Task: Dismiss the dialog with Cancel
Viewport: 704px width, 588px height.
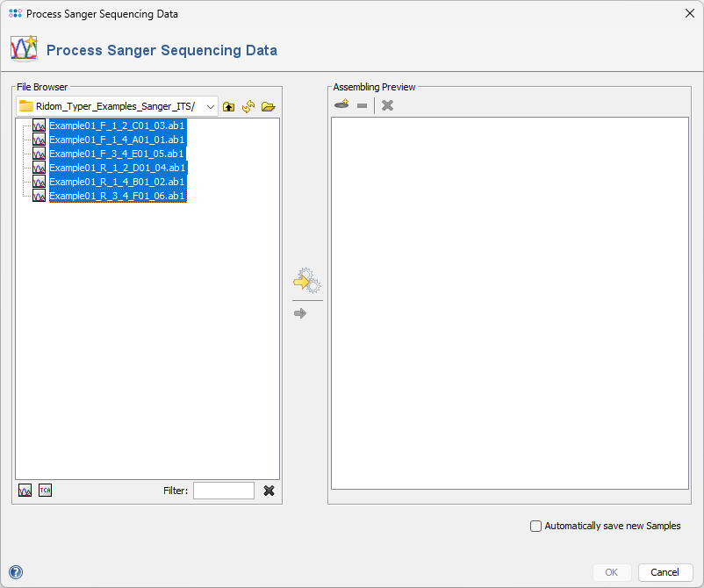Action: click(665, 572)
